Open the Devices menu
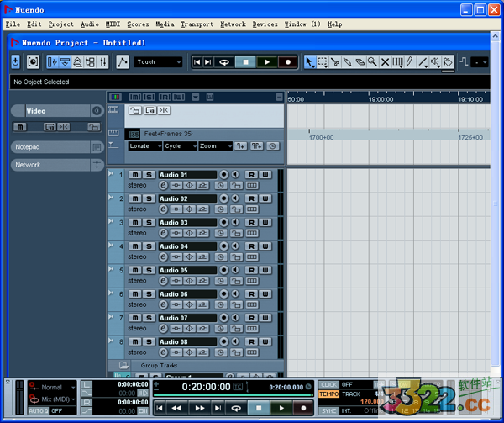Screen dimensions: 504x423 (265, 24)
